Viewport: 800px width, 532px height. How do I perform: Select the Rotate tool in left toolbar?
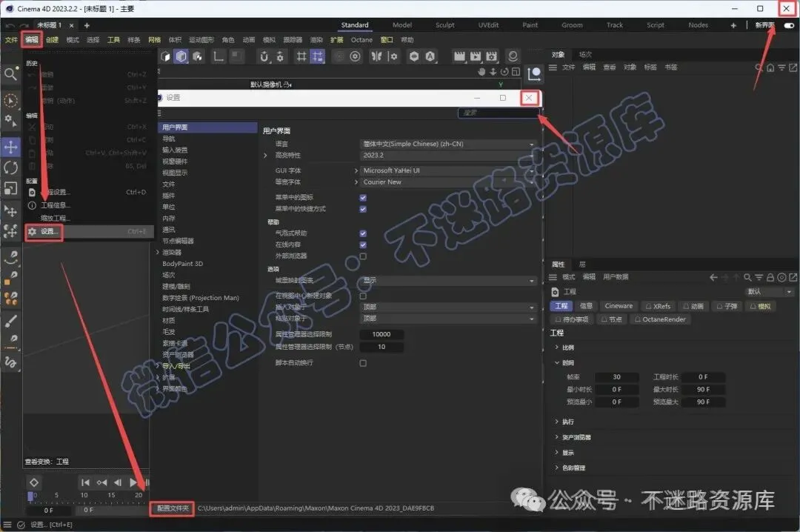click(x=10, y=167)
